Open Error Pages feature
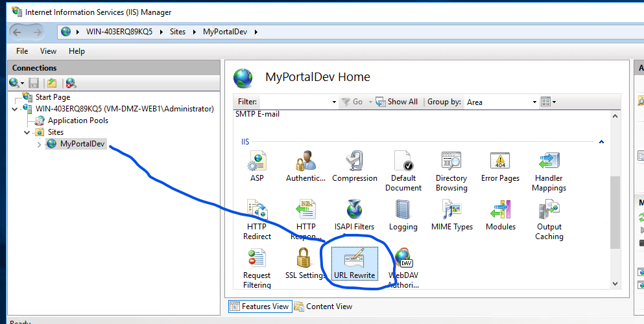 pyautogui.click(x=500, y=166)
